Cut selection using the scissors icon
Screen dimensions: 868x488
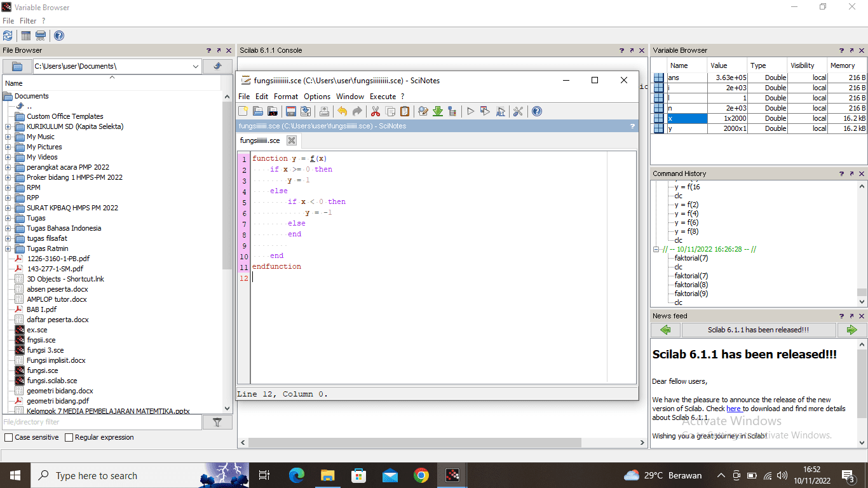click(x=376, y=111)
